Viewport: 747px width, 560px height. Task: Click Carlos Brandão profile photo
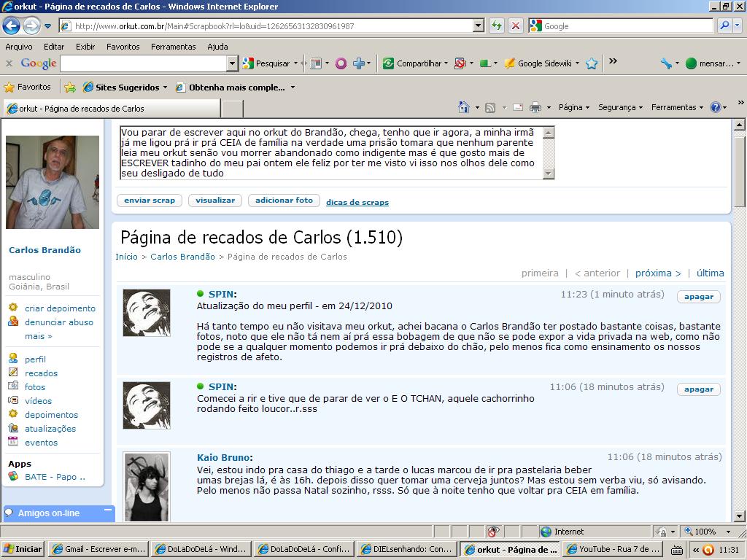tap(53, 182)
